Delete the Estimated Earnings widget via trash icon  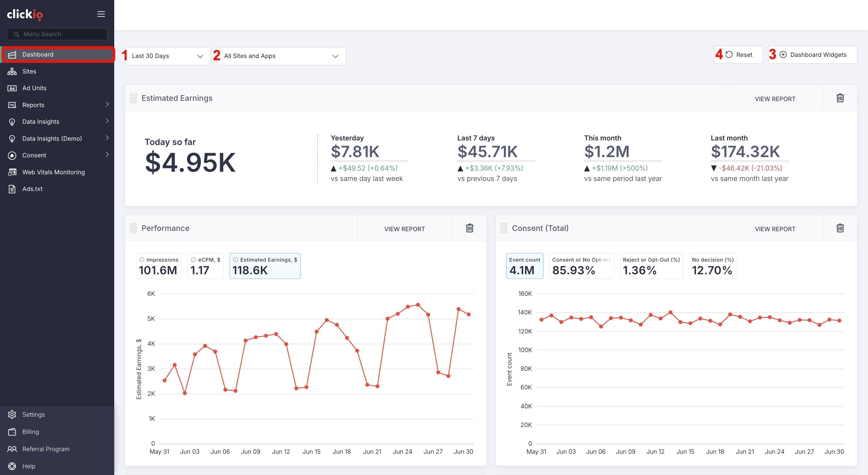[840, 98]
